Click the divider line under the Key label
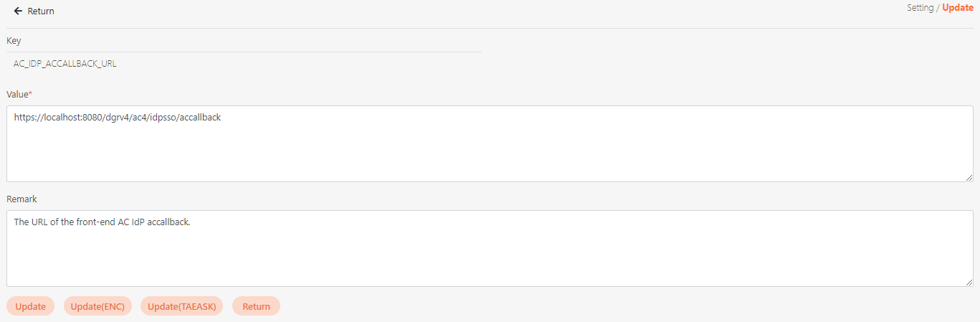The height and width of the screenshot is (322, 980). tap(244, 52)
